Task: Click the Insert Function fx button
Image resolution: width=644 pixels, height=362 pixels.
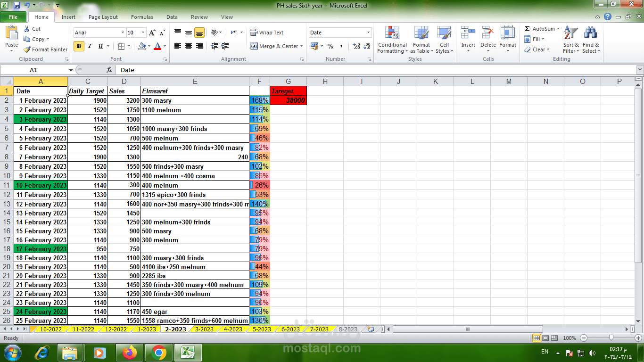Action: point(109,70)
